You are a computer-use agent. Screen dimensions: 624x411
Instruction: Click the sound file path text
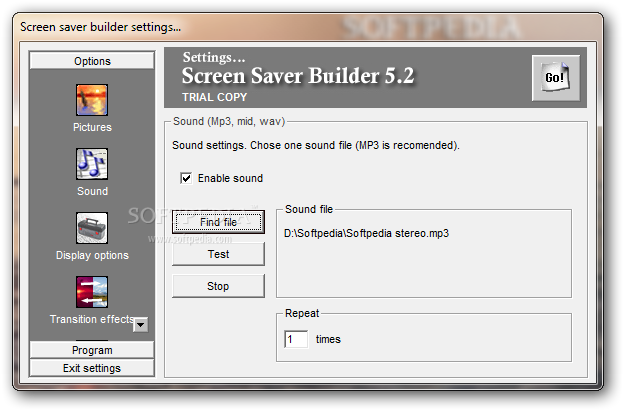tap(366, 233)
